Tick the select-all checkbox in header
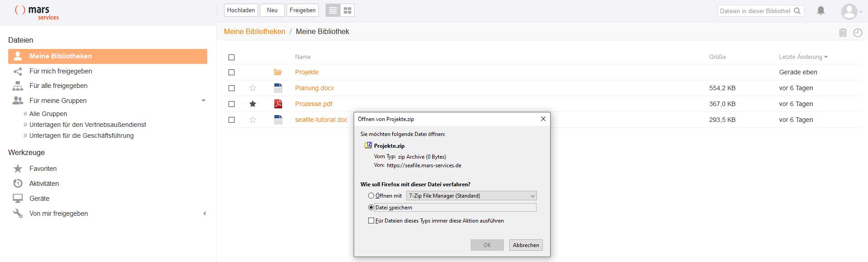 (x=231, y=57)
